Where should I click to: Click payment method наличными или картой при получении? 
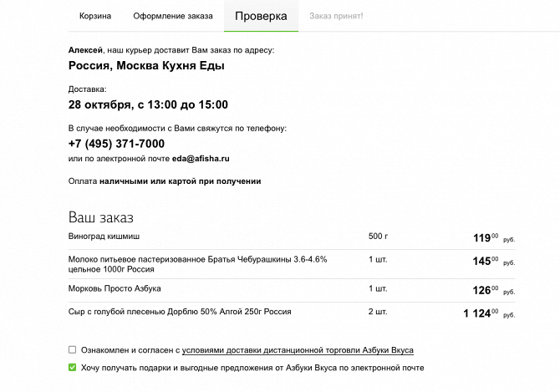tap(180, 181)
